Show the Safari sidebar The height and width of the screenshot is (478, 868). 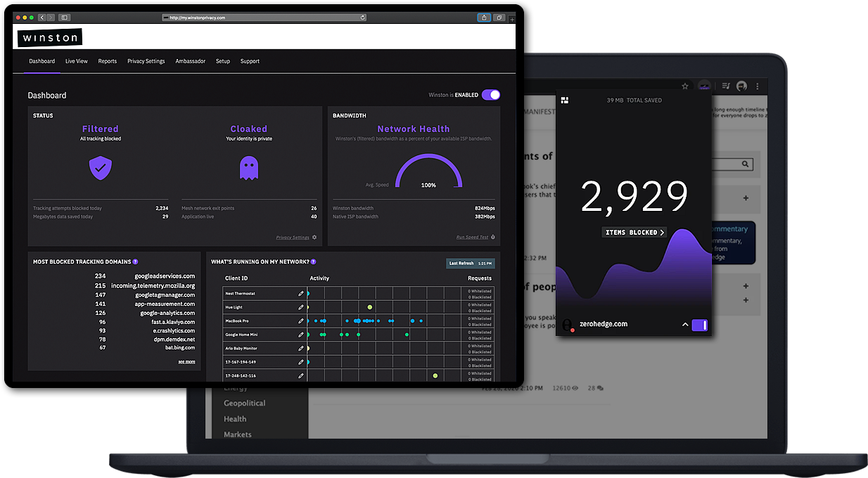[x=64, y=17]
